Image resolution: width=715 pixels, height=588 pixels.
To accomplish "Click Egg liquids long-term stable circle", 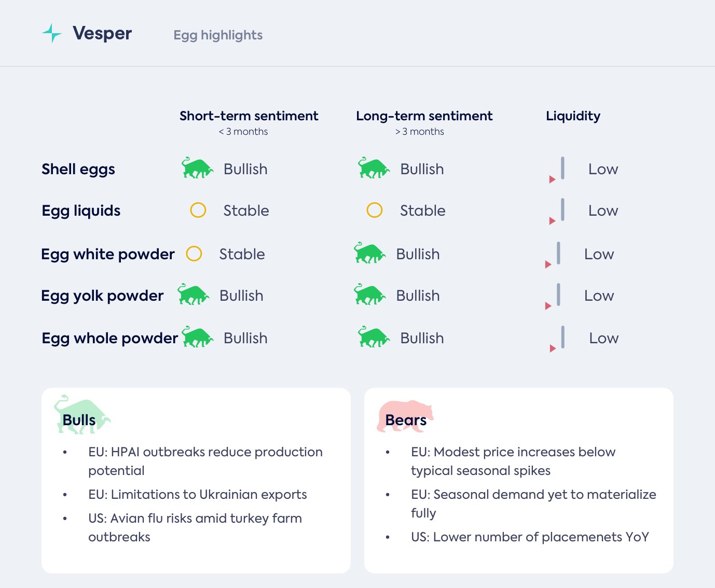I will 375,210.
